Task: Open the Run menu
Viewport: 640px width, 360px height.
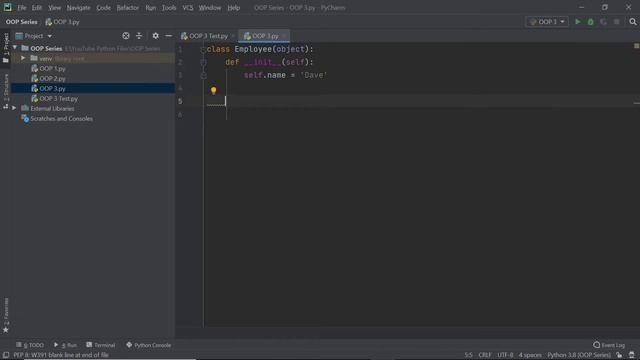Action: 151,8
